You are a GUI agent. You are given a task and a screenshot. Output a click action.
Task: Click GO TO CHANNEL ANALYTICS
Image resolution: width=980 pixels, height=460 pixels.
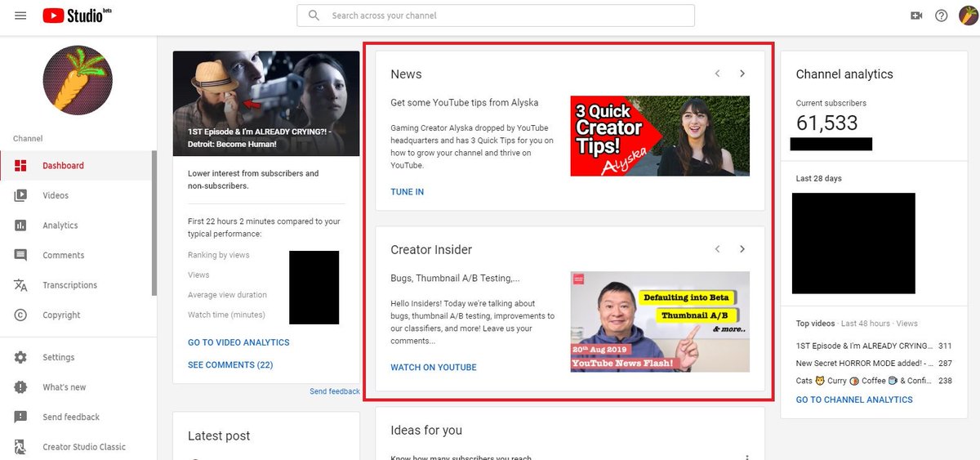(x=854, y=400)
